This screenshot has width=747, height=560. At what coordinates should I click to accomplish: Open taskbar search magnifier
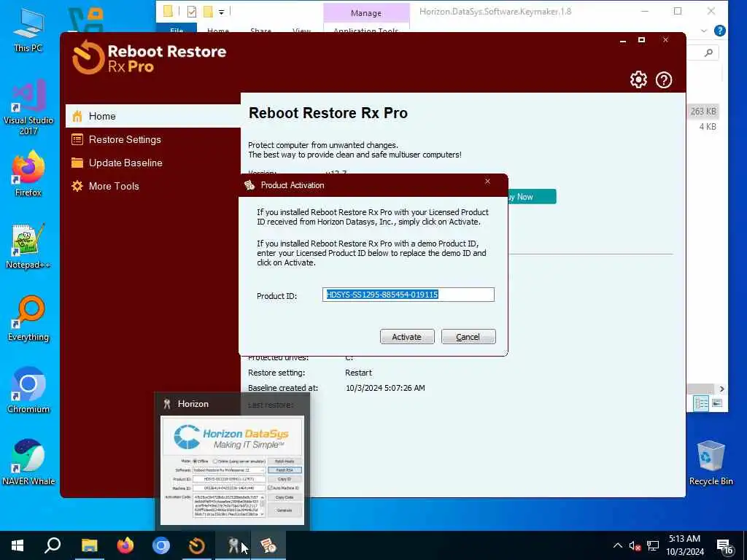53,545
